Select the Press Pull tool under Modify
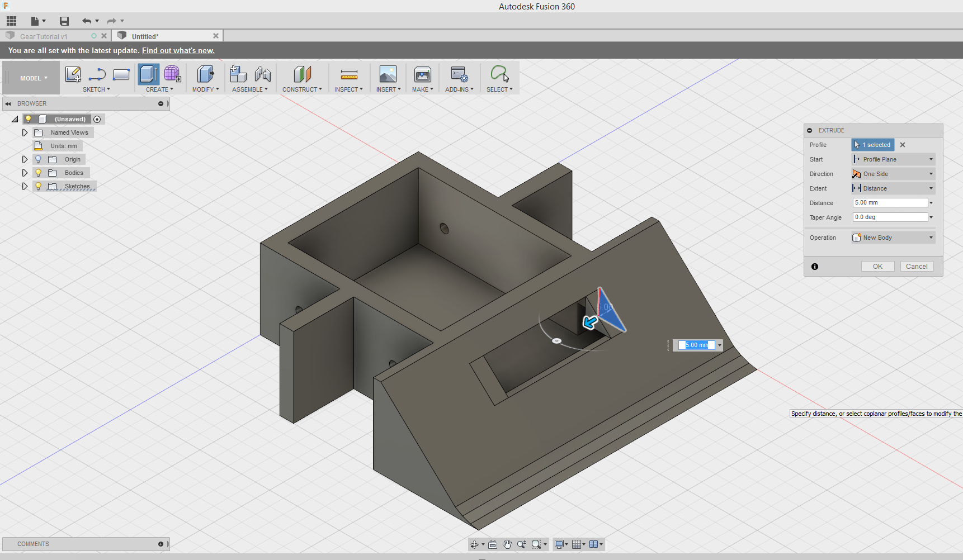963x560 pixels. (x=205, y=74)
